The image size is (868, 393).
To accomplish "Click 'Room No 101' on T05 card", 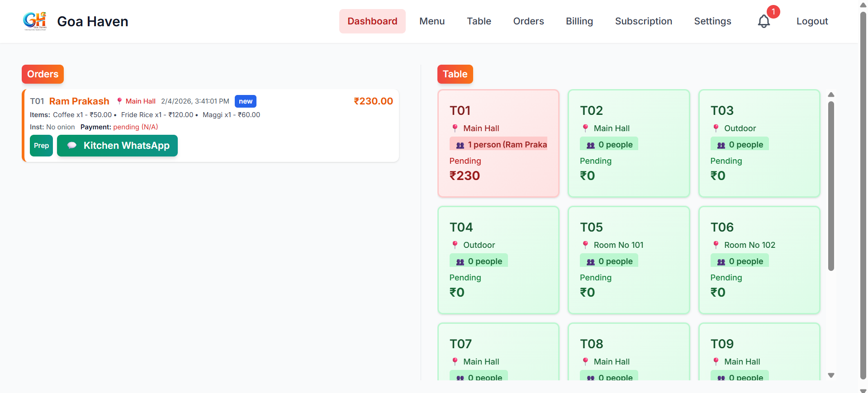I will [x=618, y=245].
